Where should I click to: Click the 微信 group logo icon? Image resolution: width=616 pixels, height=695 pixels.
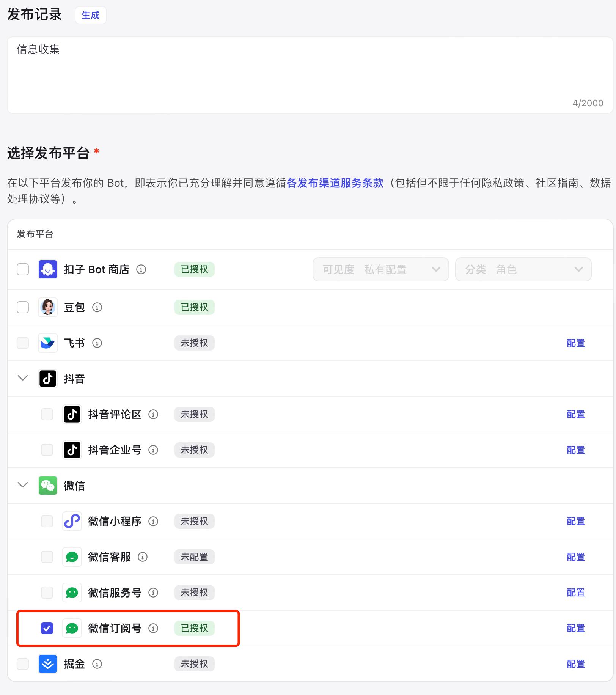(x=48, y=486)
